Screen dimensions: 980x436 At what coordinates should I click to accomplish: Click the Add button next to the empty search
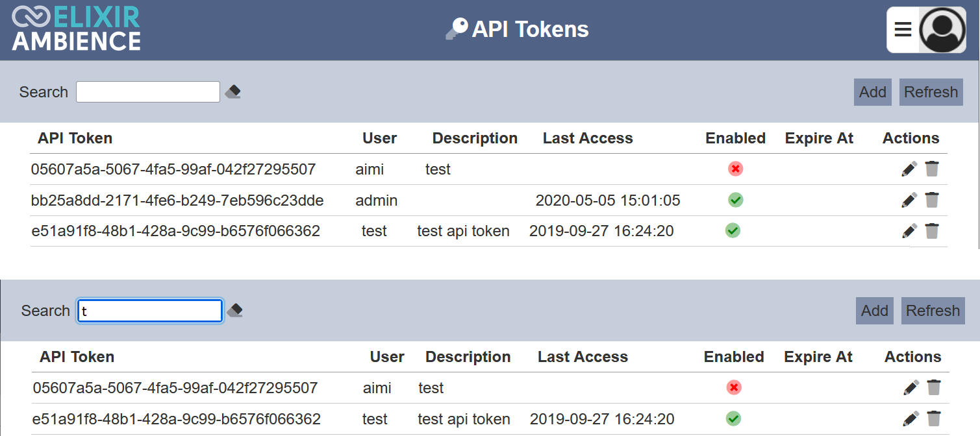[872, 92]
